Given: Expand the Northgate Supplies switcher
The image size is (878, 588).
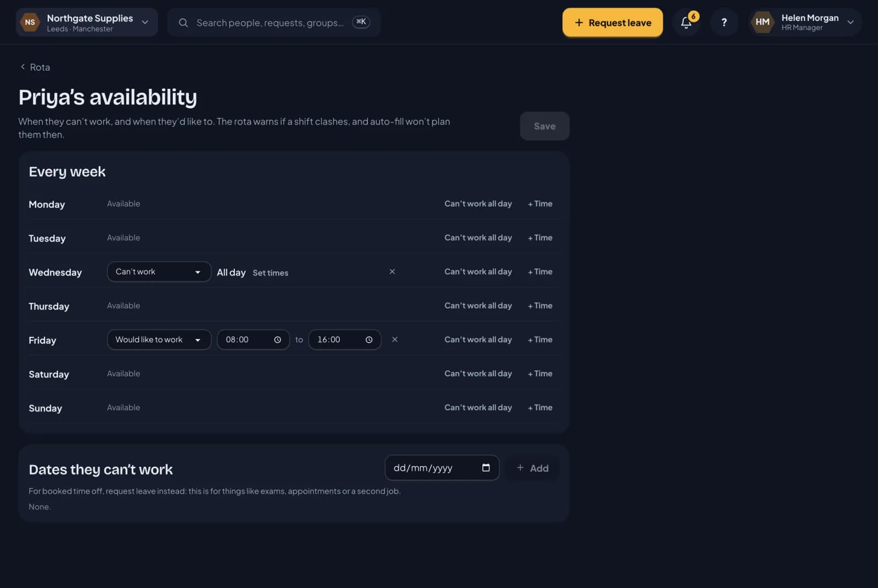Looking at the screenshot, I should coord(87,22).
